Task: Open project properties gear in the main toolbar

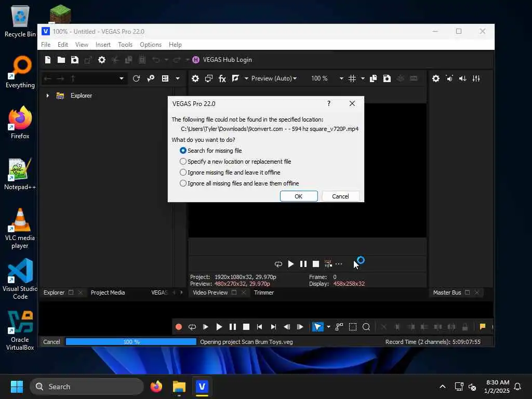Action: tap(102, 60)
